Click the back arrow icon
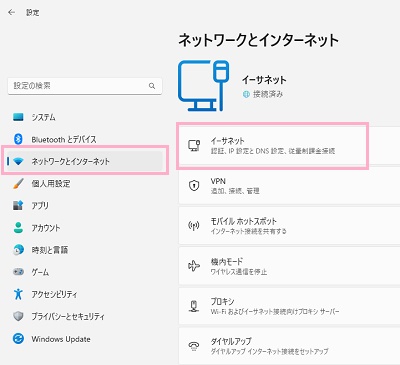This screenshot has width=400, height=365. click(12, 12)
